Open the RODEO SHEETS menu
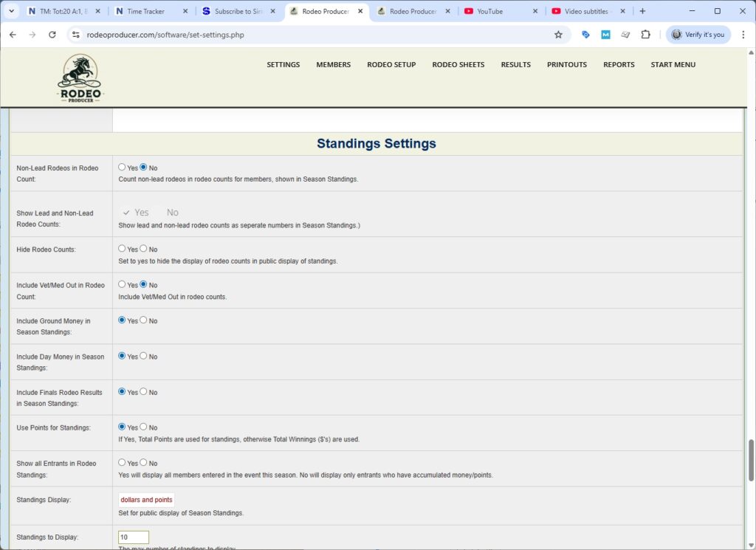 click(458, 64)
